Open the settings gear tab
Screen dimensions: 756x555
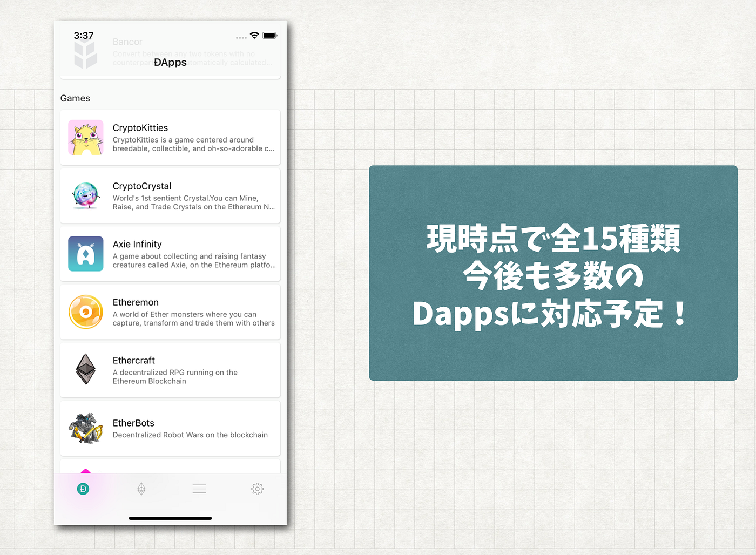point(258,489)
